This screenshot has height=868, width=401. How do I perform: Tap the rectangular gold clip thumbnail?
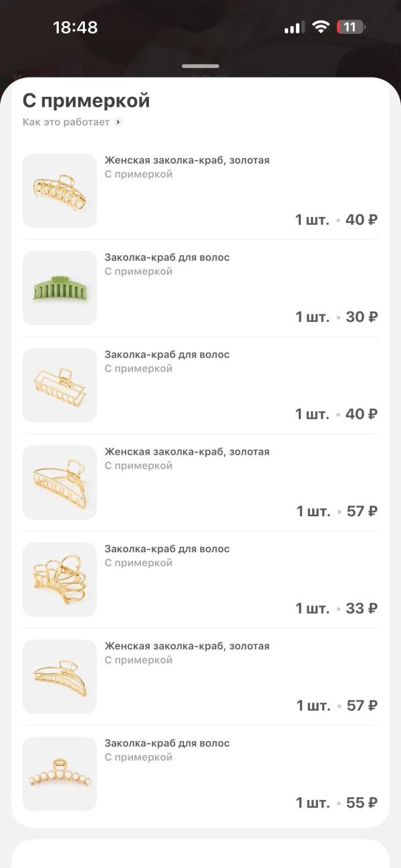59,385
